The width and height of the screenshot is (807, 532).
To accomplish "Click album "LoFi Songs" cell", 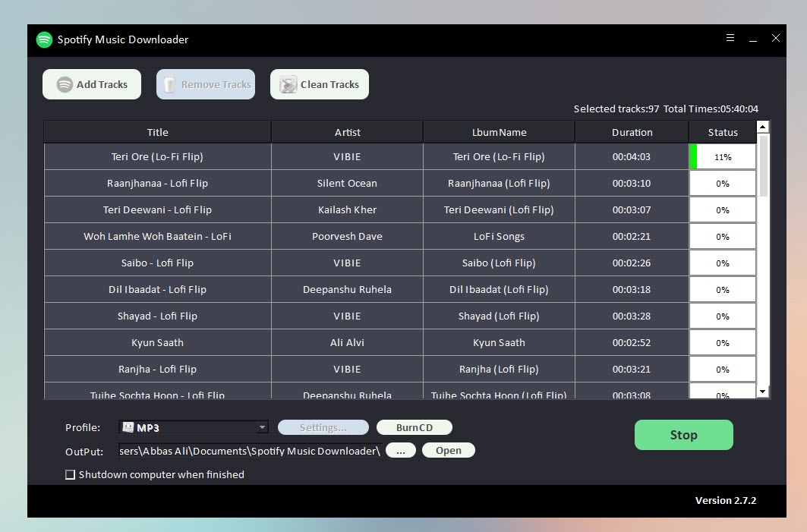I will click(500, 236).
